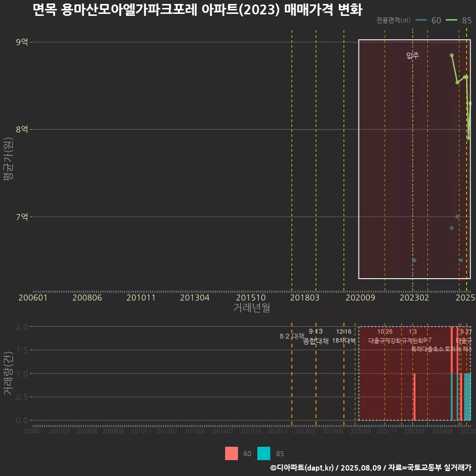Click the '8·2 대책' policy annotation
Image resolution: width=476 pixels, height=476 pixels.
point(292,336)
